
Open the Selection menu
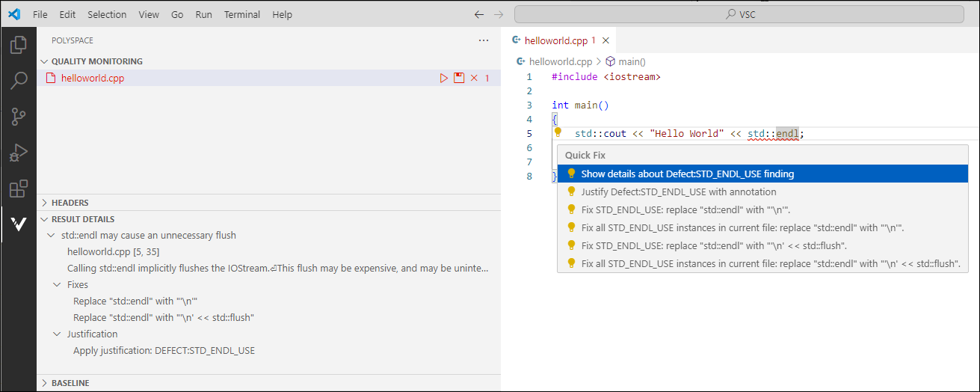(x=107, y=14)
